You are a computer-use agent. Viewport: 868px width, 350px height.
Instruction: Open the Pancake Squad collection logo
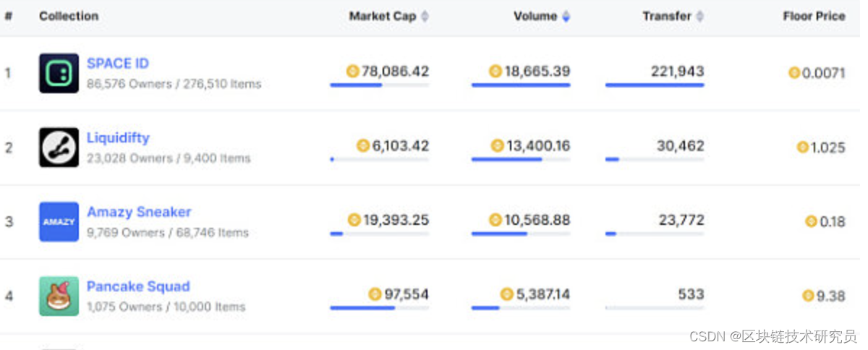(59, 296)
